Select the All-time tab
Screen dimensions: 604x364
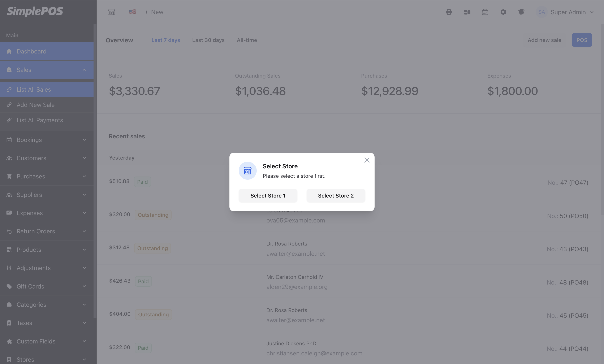point(247,40)
